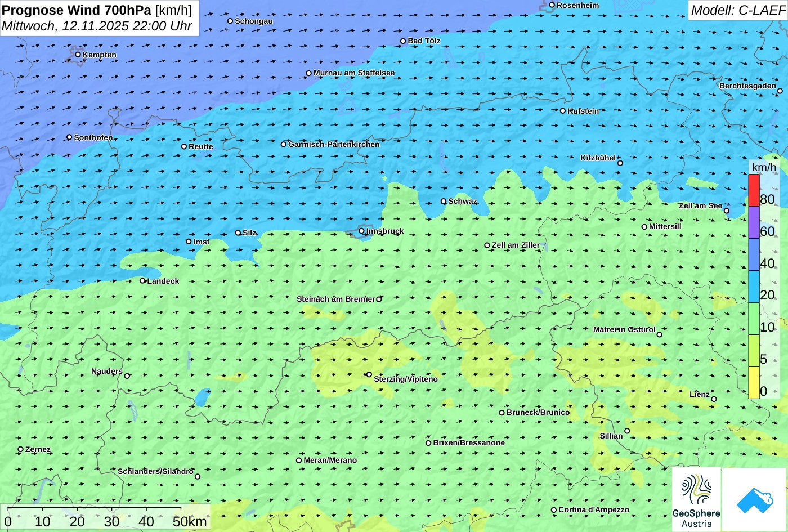Click the Cortina d'Ampezzo marker

[x=553, y=510]
